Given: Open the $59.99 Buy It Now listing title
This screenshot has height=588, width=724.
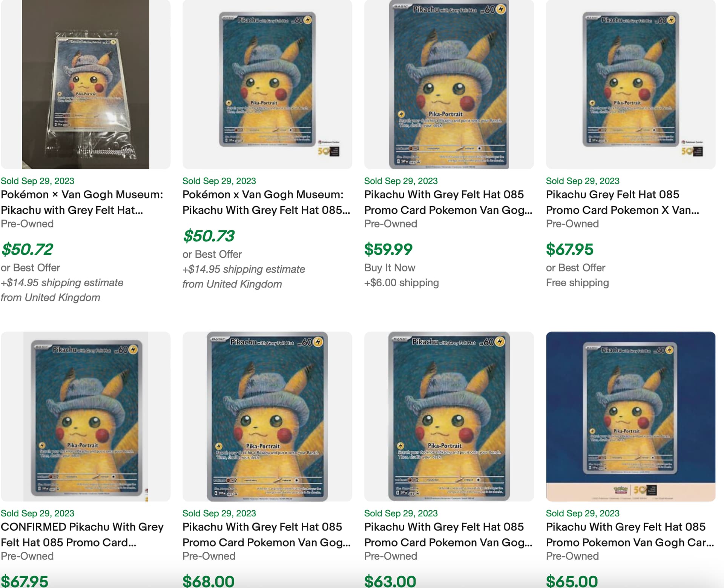Looking at the screenshot, I should pyautogui.click(x=448, y=202).
